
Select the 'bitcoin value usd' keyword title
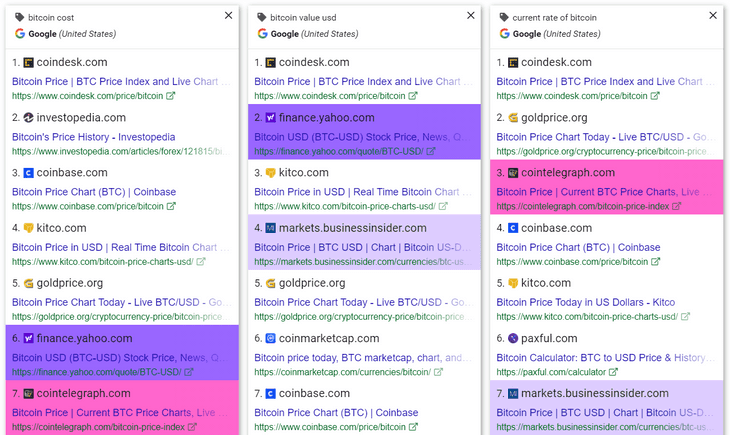tap(303, 18)
